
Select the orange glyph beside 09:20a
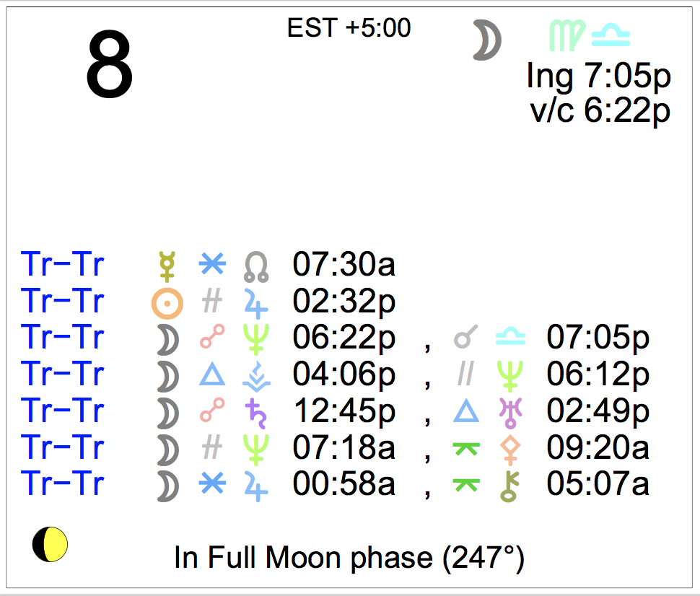[x=509, y=448]
